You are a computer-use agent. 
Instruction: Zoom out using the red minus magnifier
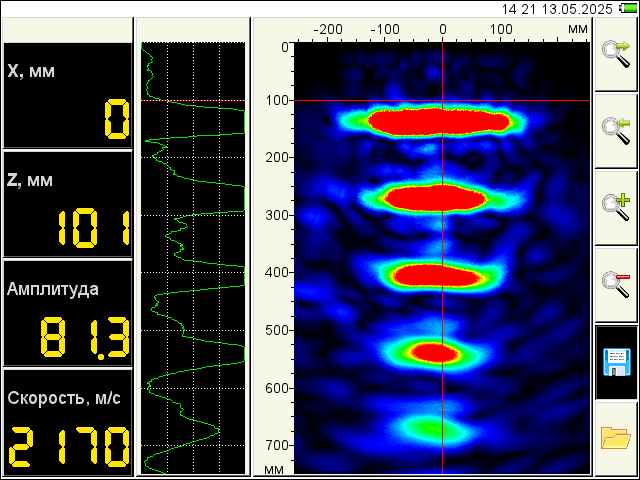coord(616,284)
